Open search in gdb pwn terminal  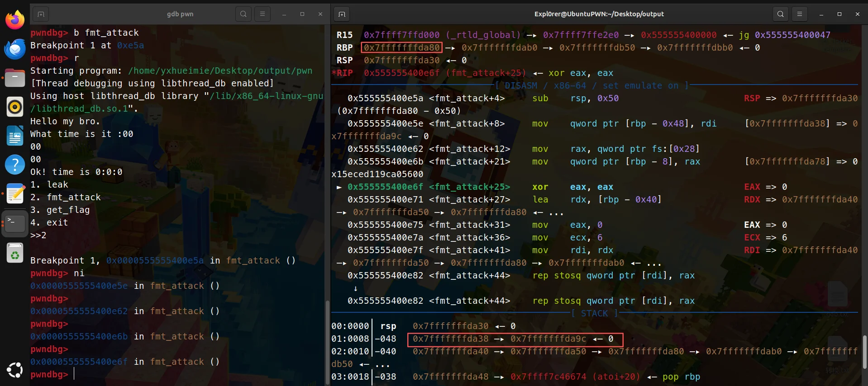pos(243,14)
